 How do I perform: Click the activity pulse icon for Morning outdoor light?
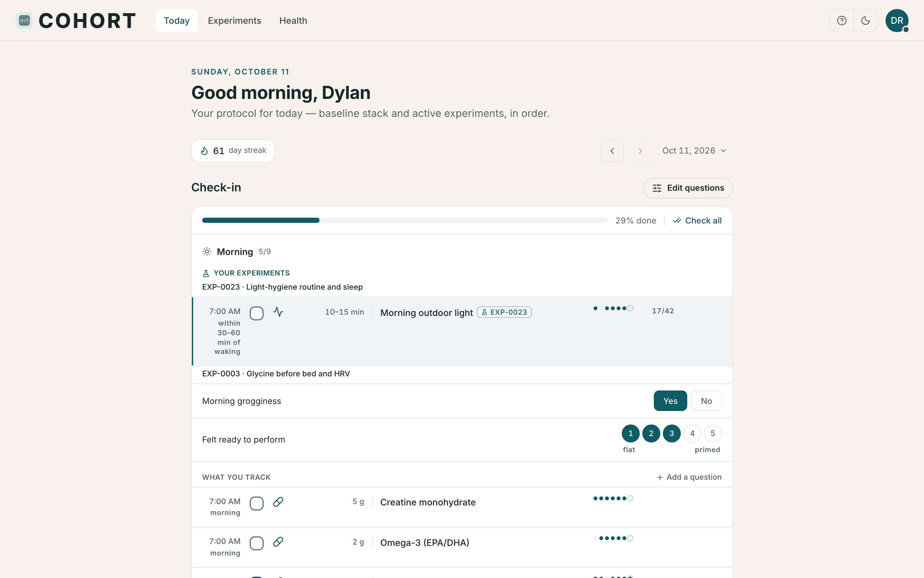(x=278, y=312)
